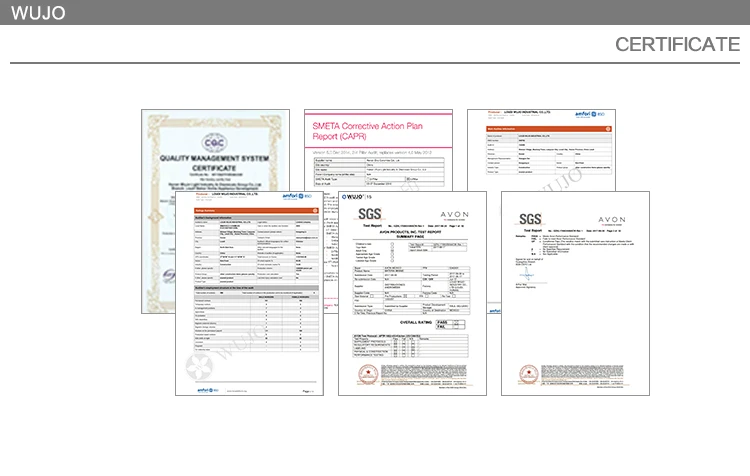Image resolution: width=750 pixels, height=476 pixels.
Task: Click the QUALITY MANAGEMENT SYSTEM heading text
Action: point(214,158)
